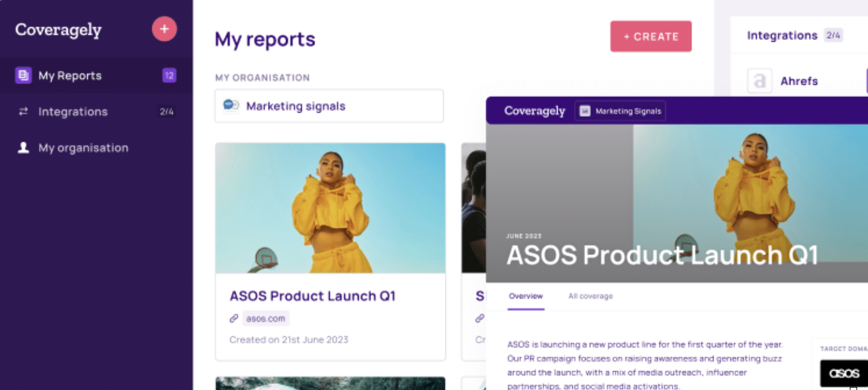Click the Marketing Signals badge in report header
The height and width of the screenshot is (390, 868).
(619, 111)
